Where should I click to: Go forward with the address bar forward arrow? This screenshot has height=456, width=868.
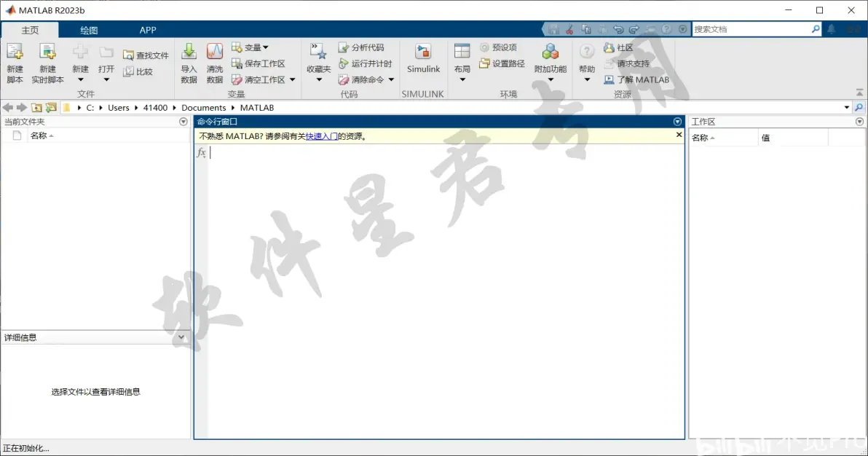pos(22,108)
